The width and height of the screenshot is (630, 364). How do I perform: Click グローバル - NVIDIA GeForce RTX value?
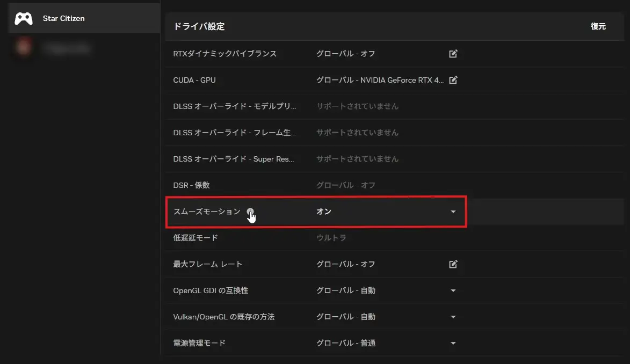(380, 80)
